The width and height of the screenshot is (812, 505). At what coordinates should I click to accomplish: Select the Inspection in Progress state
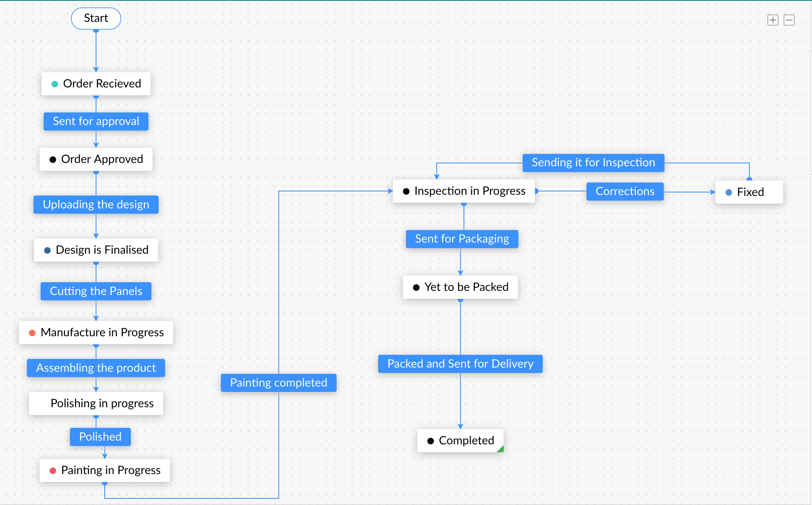pos(464,191)
